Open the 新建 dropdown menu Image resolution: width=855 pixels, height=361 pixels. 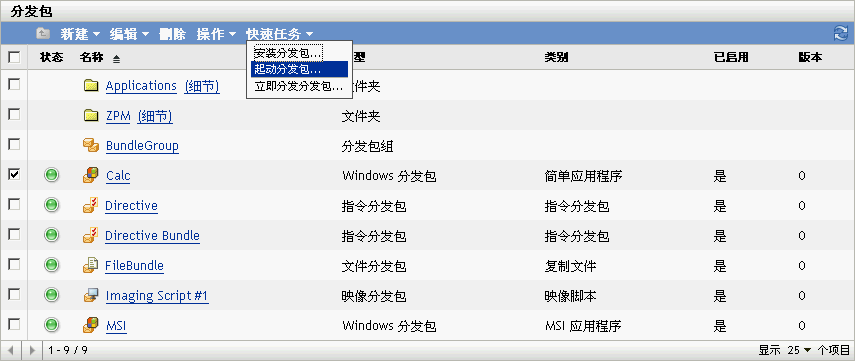(x=80, y=34)
